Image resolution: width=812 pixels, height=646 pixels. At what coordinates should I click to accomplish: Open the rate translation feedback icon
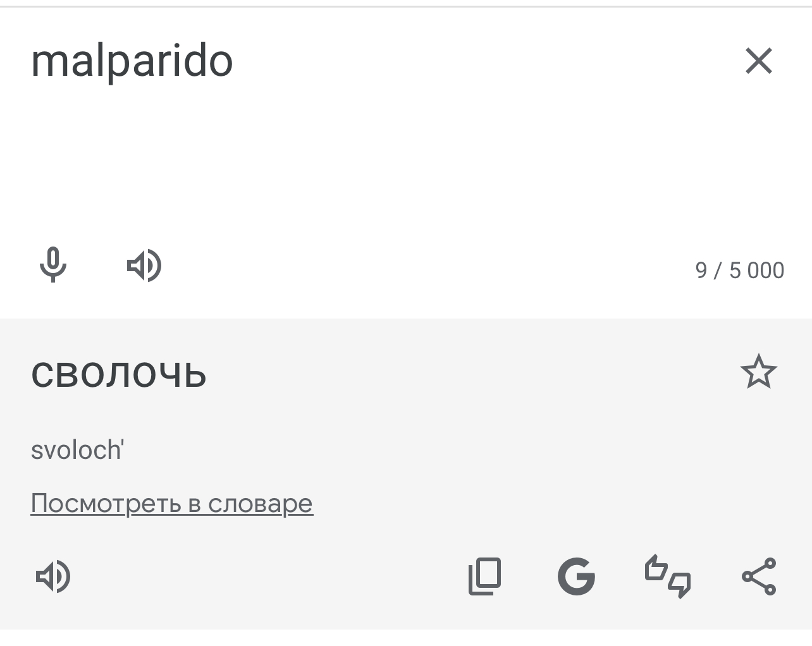point(667,576)
